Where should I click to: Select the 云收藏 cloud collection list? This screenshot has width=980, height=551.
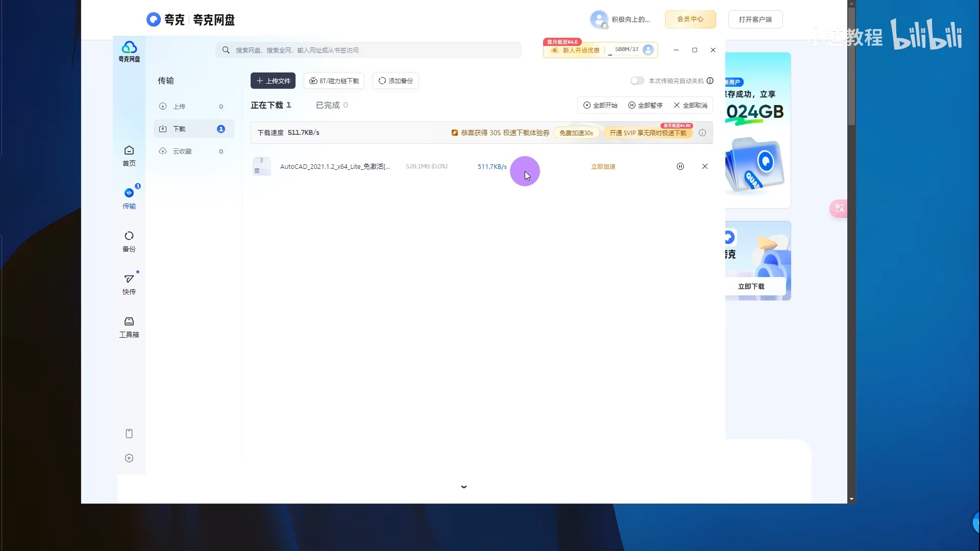click(x=194, y=151)
